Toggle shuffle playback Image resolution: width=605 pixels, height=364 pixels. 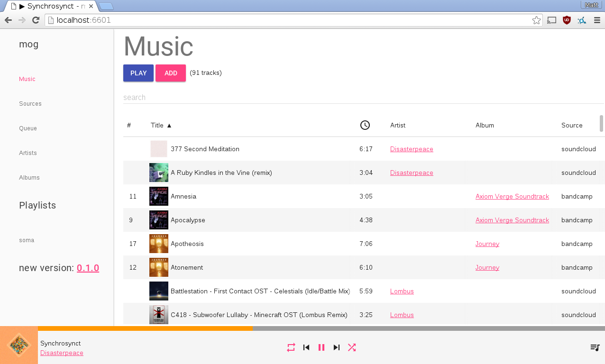[352, 347]
